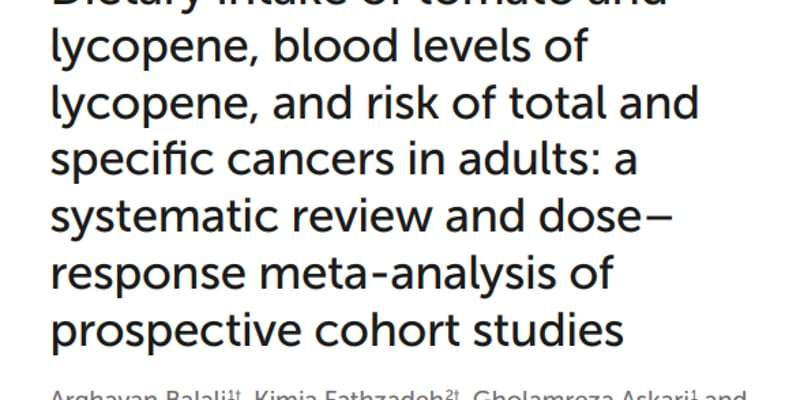Click the author name Arghavan Balali
Viewport: 800px width, 400px height.
click(139, 396)
